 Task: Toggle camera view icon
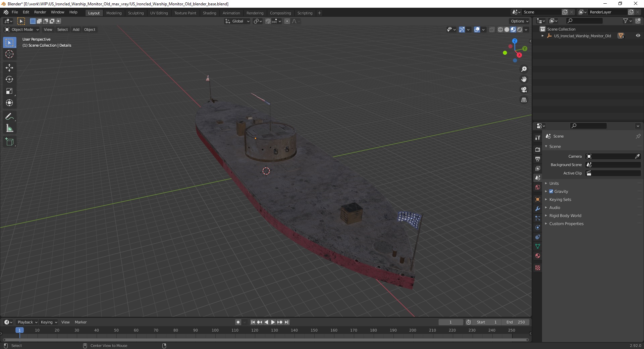click(524, 90)
